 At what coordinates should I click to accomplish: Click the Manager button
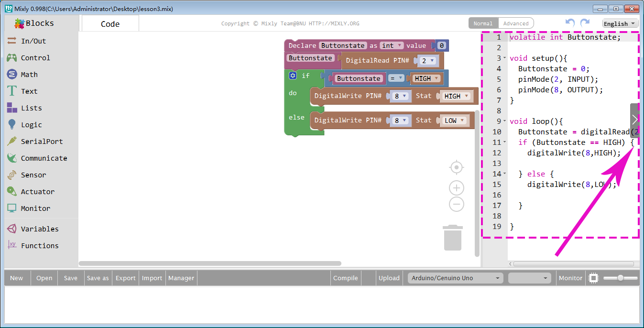[x=181, y=278]
